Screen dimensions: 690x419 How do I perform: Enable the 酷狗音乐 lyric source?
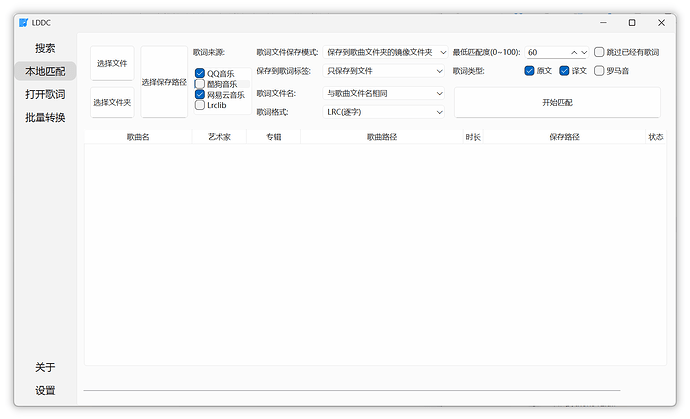200,84
